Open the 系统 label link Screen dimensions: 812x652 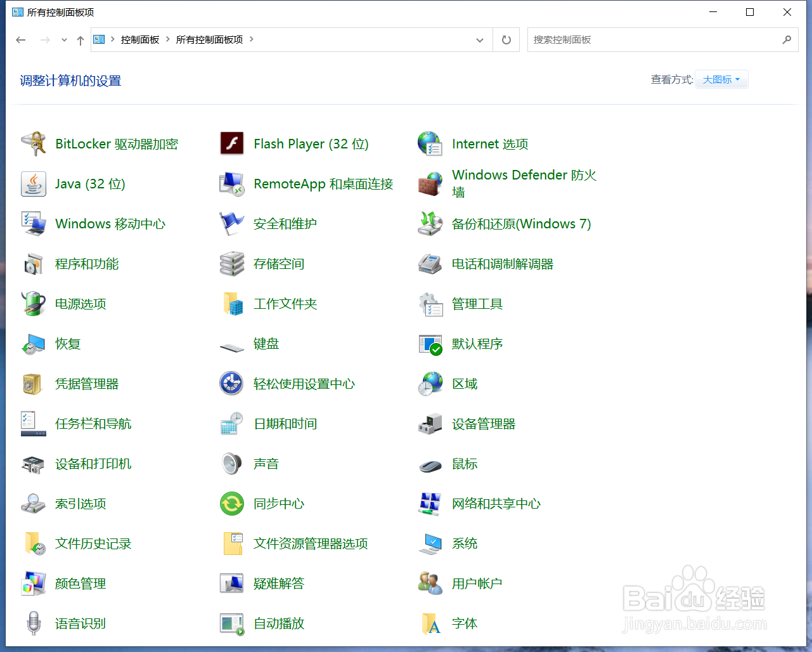click(465, 544)
